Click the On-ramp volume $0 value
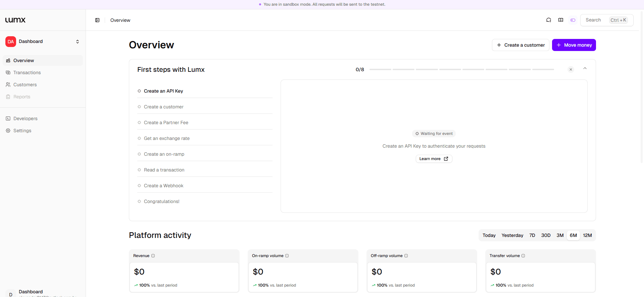Image resolution: width=644 pixels, height=297 pixels. (258, 272)
